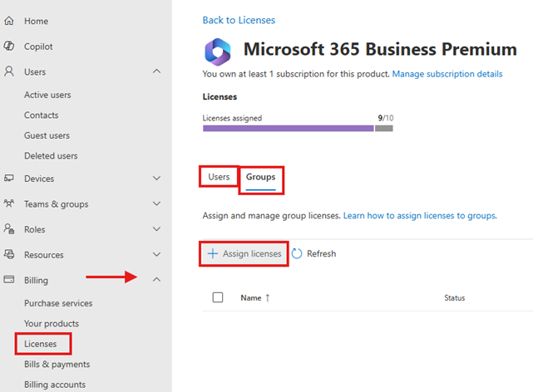Viewport: 533px width, 392px height.
Task: Click the Devices icon in navigation
Action: [9, 178]
